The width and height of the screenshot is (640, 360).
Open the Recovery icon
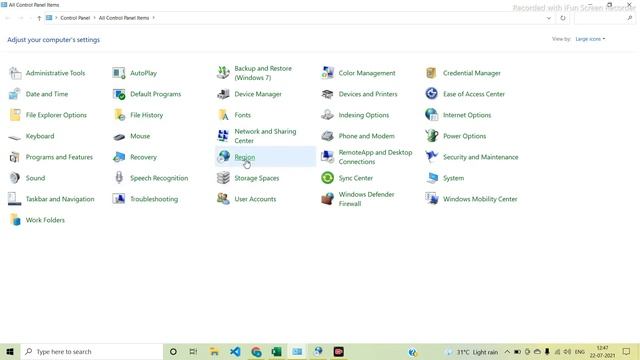pos(119,157)
